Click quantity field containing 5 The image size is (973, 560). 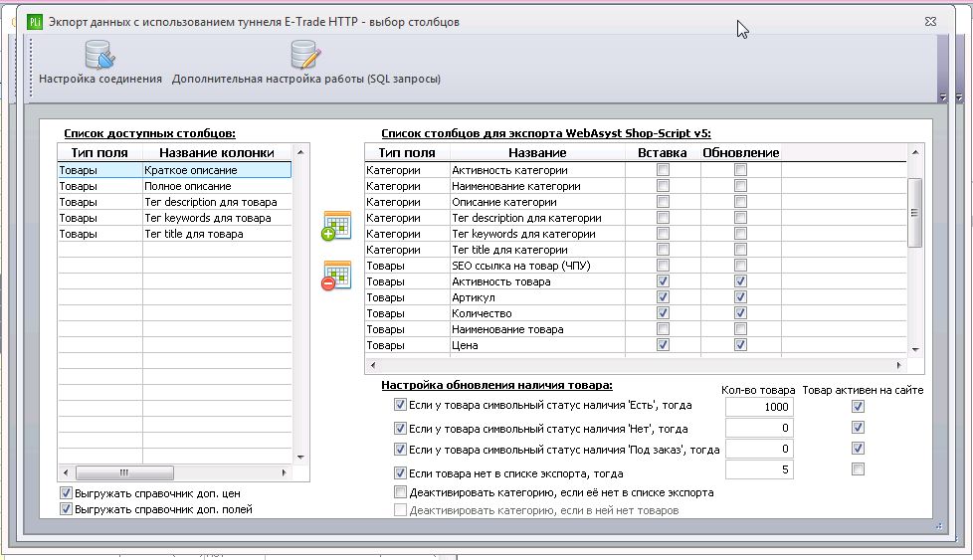pyautogui.click(x=759, y=470)
